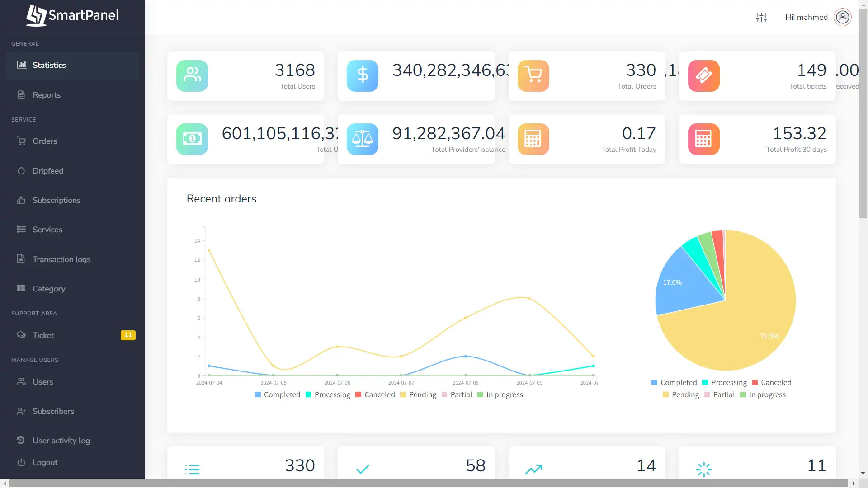Click the settings sliders icon in header

(x=761, y=17)
